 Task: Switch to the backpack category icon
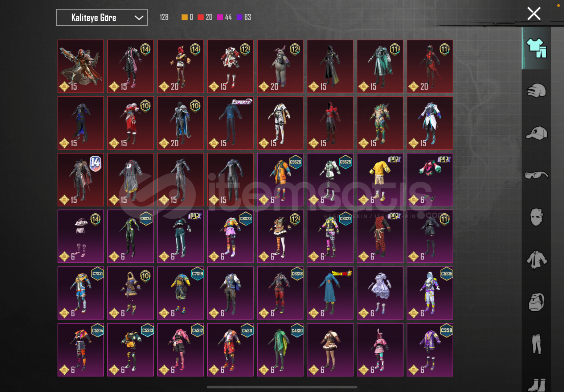pos(536,302)
